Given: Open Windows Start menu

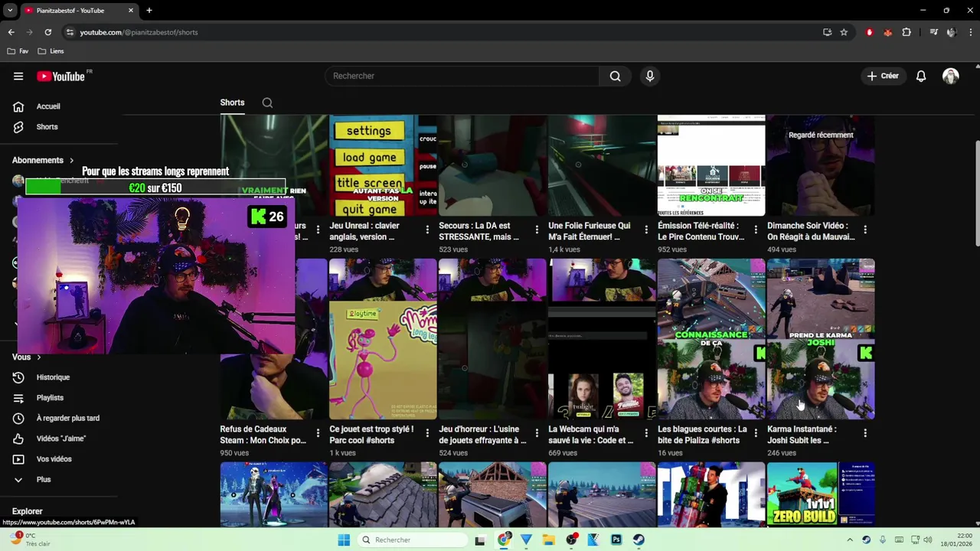Looking at the screenshot, I should (344, 540).
